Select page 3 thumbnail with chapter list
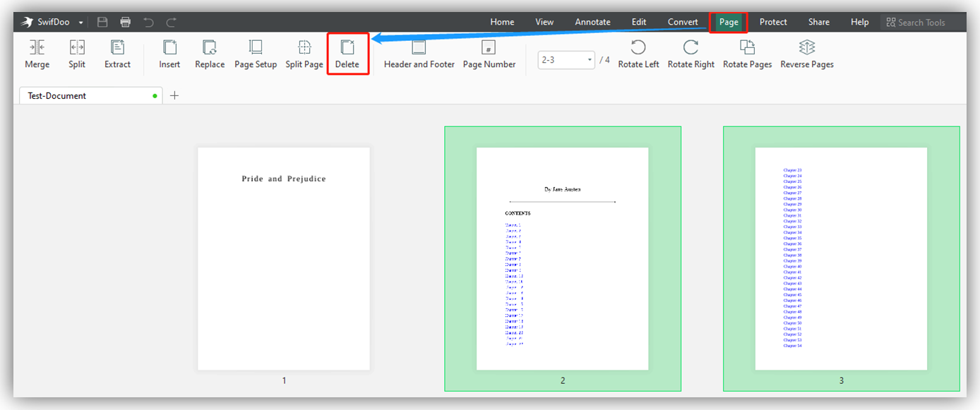The width and height of the screenshot is (980, 410). [841, 258]
